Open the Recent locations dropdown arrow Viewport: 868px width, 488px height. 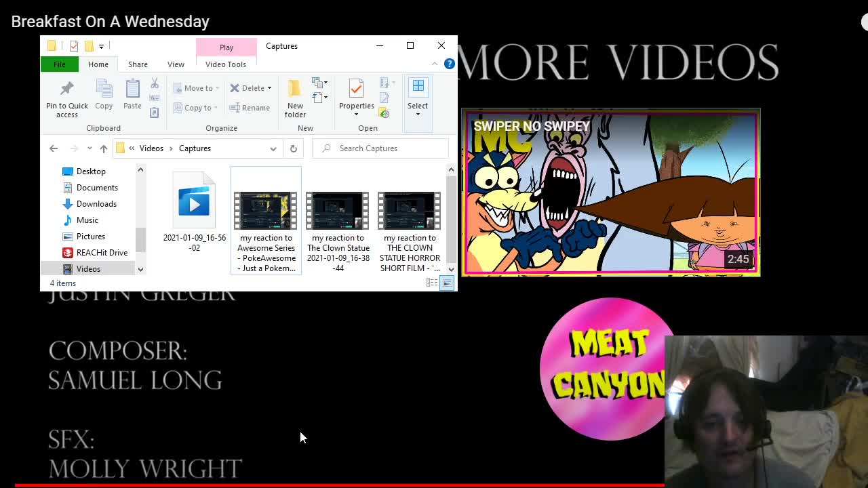pyautogui.click(x=89, y=148)
